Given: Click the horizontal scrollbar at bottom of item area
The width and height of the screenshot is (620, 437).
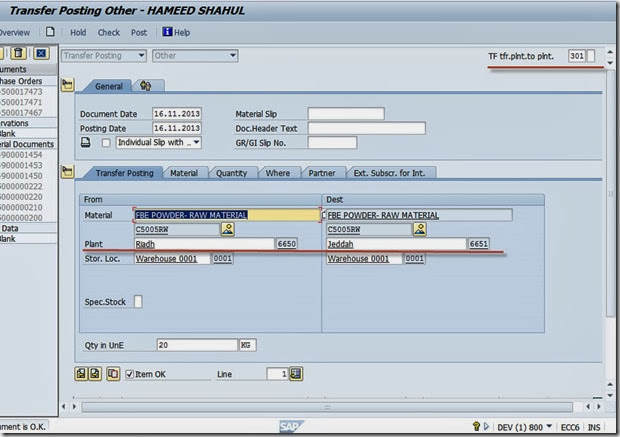Looking at the screenshot, I should (327, 407).
